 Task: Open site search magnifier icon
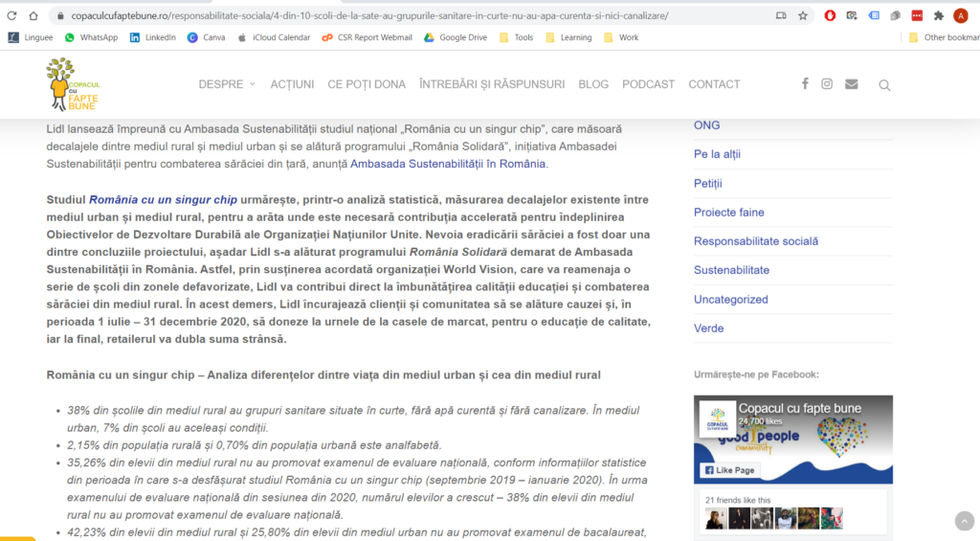click(x=884, y=85)
